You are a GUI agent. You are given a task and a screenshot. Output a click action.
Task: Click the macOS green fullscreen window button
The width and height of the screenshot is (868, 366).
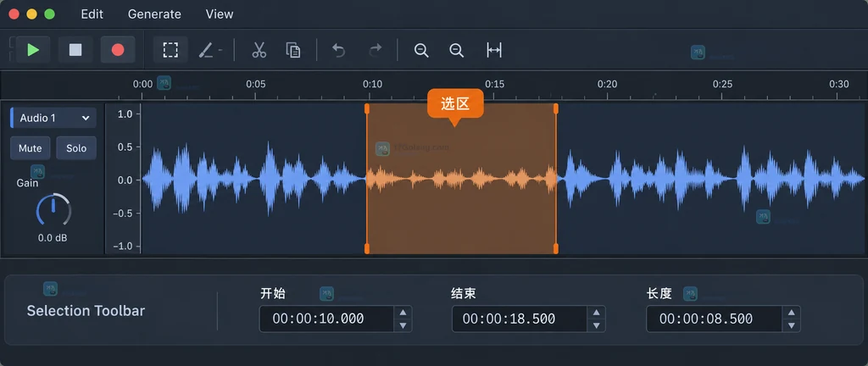[49, 14]
